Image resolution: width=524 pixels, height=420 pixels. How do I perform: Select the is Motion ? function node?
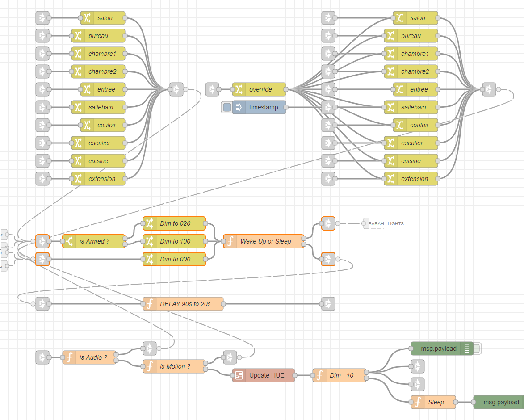pyautogui.click(x=175, y=366)
